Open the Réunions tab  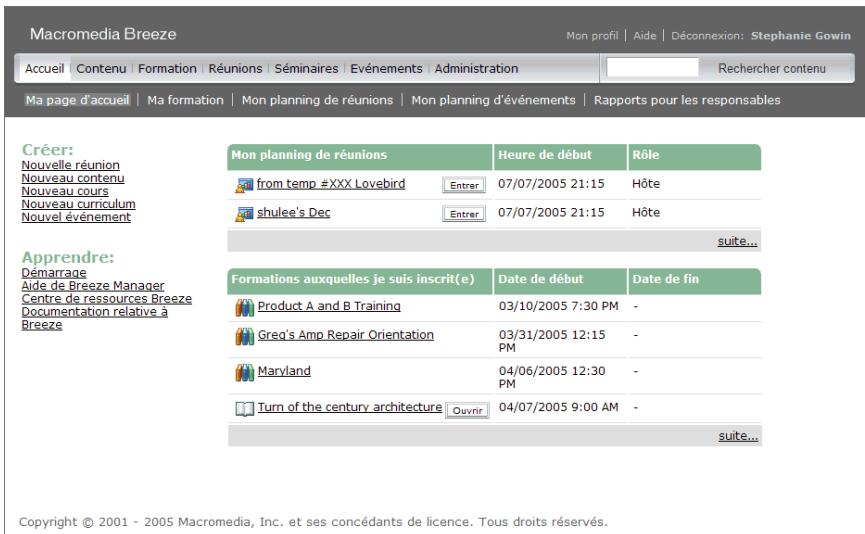tap(235, 68)
